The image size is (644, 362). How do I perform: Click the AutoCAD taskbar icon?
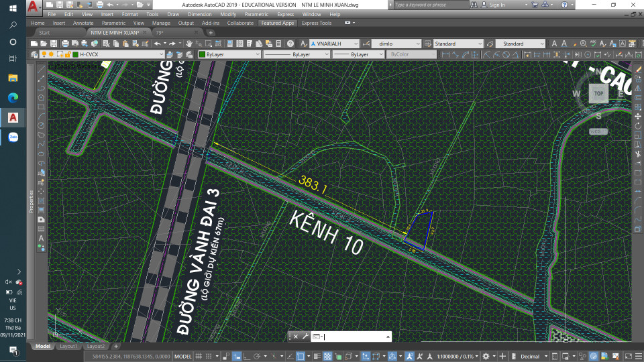coord(13,117)
